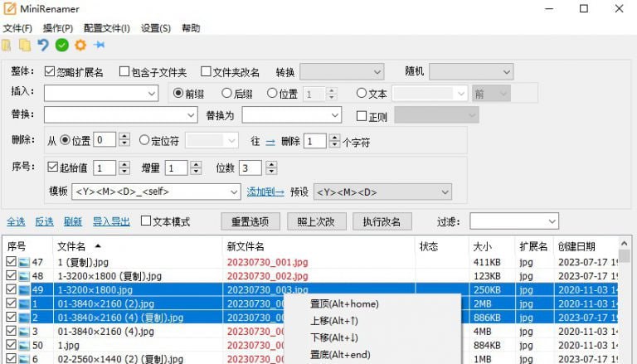Expand the 插入 combo box

click(x=152, y=94)
